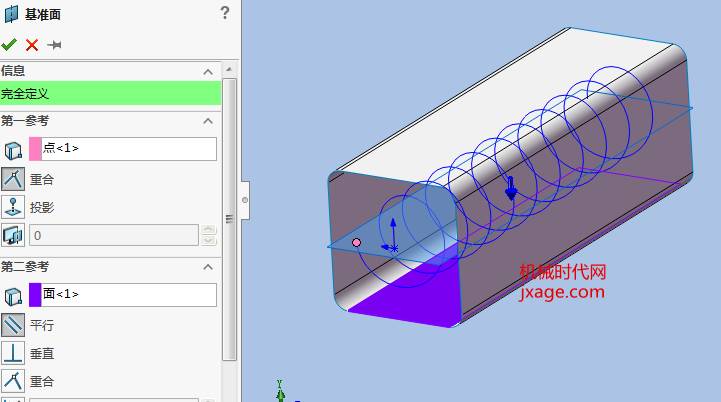Confirm the plane with green checkmark
This screenshot has height=402, width=721.
click(9, 45)
